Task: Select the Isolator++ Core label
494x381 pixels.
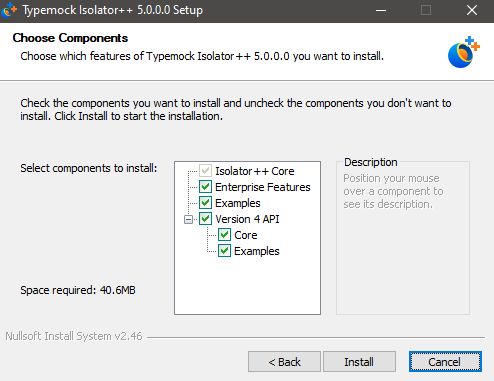Action: [255, 171]
